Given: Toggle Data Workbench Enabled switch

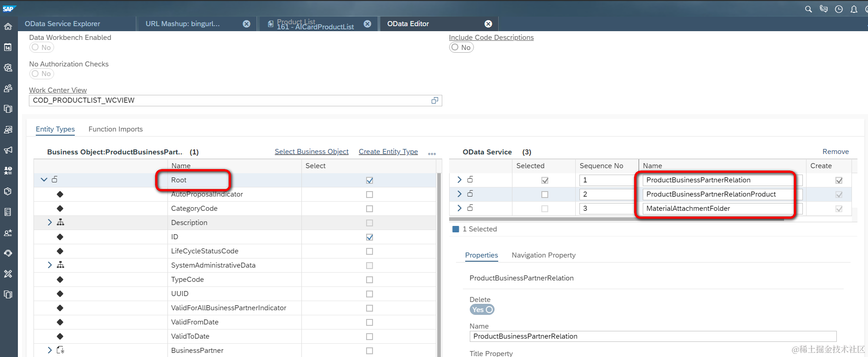Looking at the screenshot, I should coord(42,47).
